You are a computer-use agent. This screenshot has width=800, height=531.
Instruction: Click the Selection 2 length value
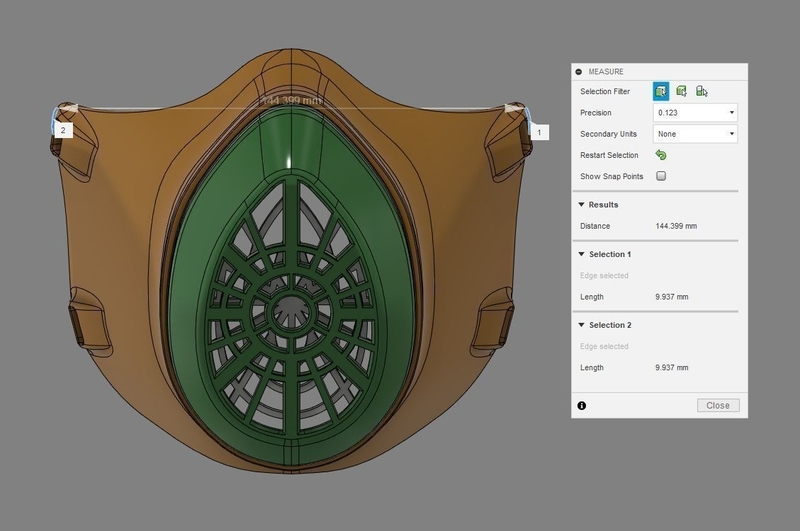671,368
